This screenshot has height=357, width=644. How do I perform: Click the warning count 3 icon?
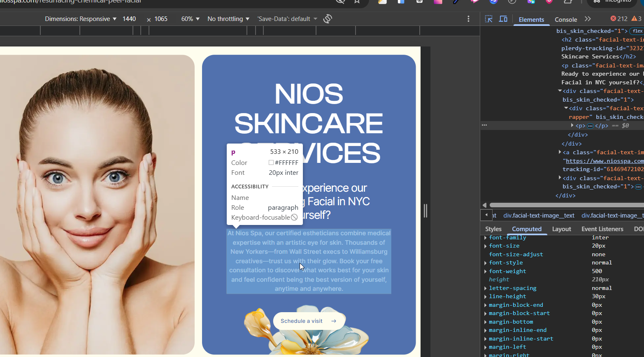[x=636, y=19]
